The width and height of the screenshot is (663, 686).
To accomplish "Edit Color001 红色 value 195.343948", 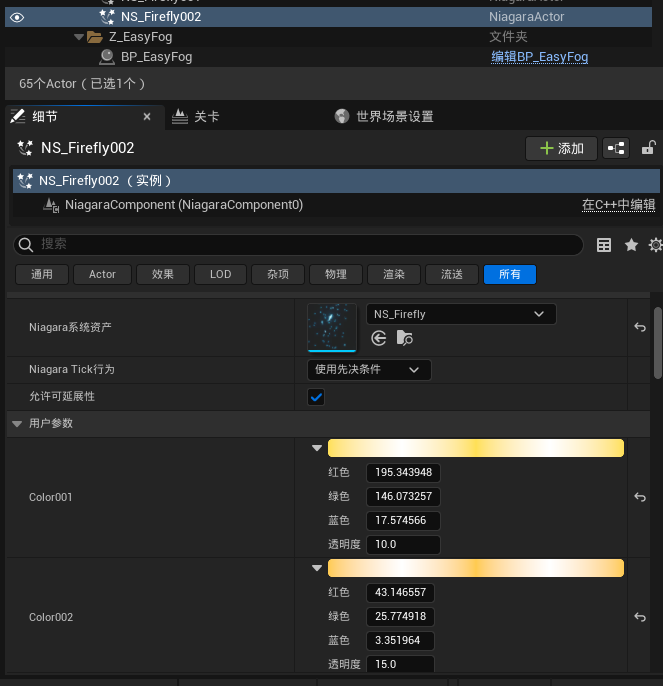I will (x=403, y=472).
